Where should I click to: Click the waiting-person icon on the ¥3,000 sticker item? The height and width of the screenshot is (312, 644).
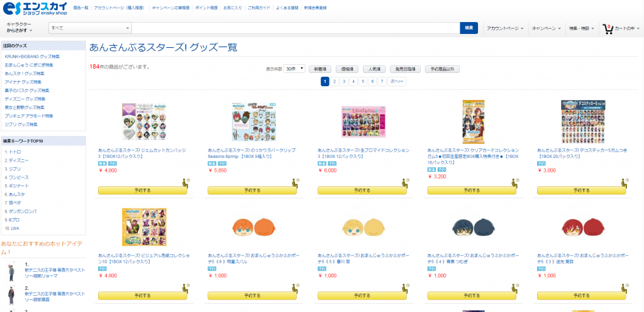[x=624, y=183]
